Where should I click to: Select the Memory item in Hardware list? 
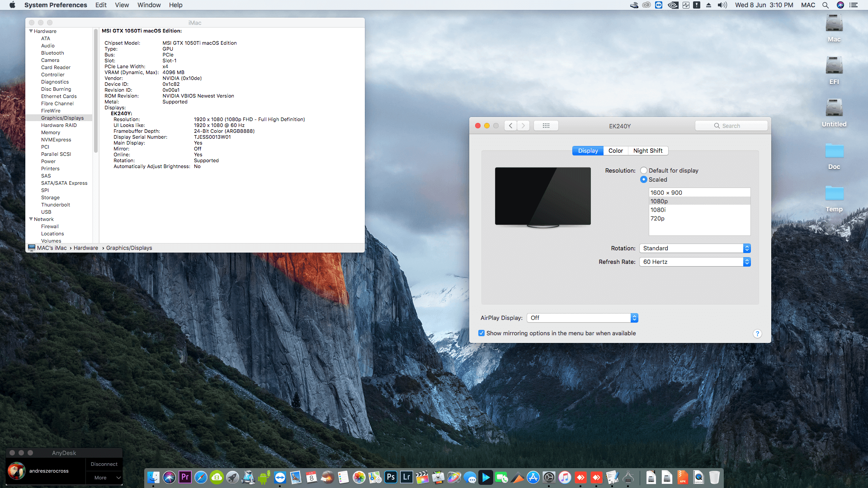[51, 132]
